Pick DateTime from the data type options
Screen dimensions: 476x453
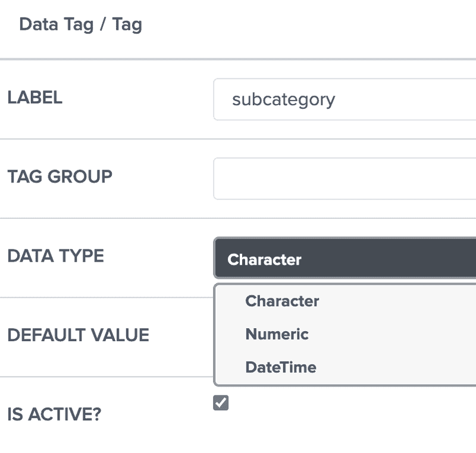[280, 367]
